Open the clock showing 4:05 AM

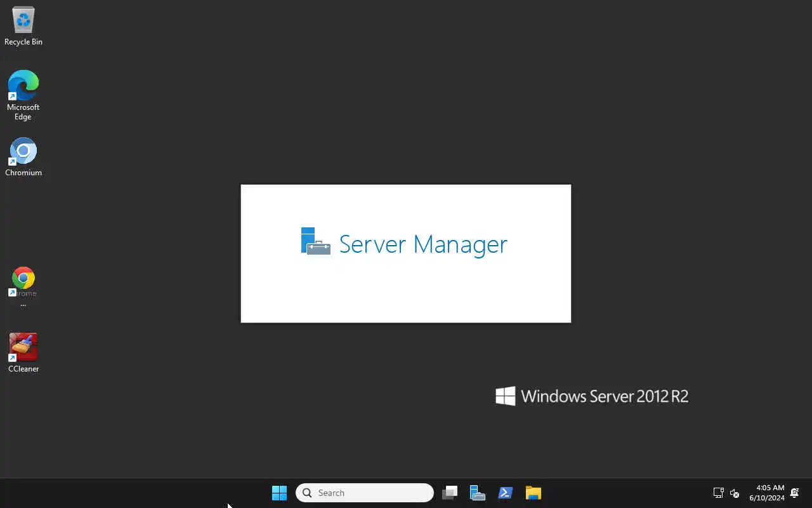click(767, 493)
